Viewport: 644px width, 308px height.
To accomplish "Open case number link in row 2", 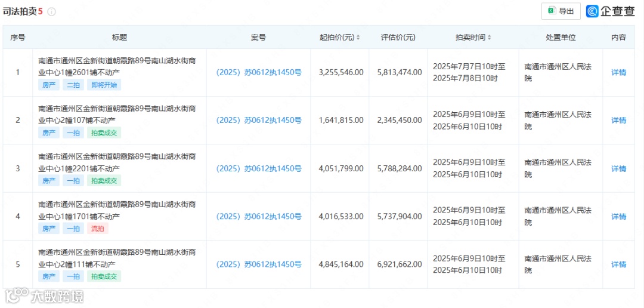I will click(x=259, y=120).
